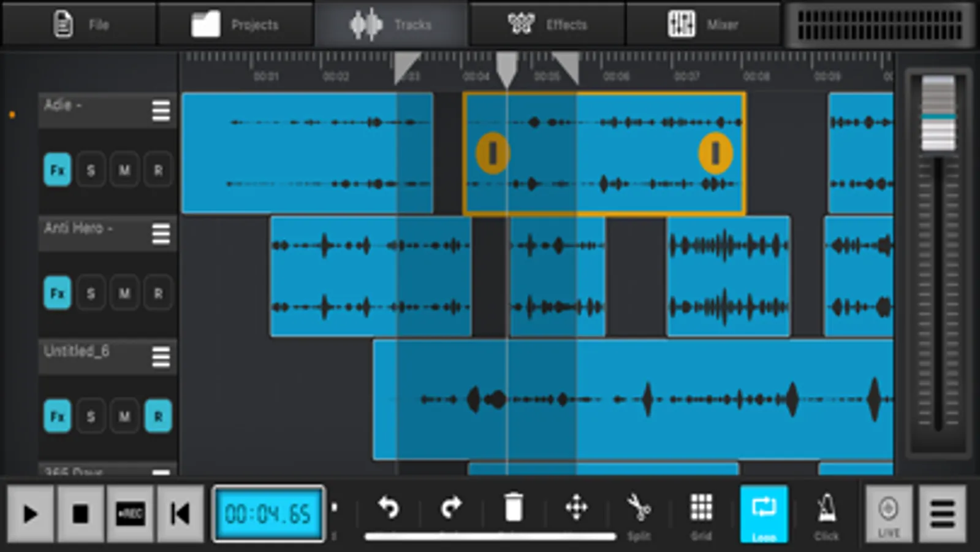980x552 pixels.
Task: Turn on LIVE monitoring mode
Action: [x=889, y=514]
